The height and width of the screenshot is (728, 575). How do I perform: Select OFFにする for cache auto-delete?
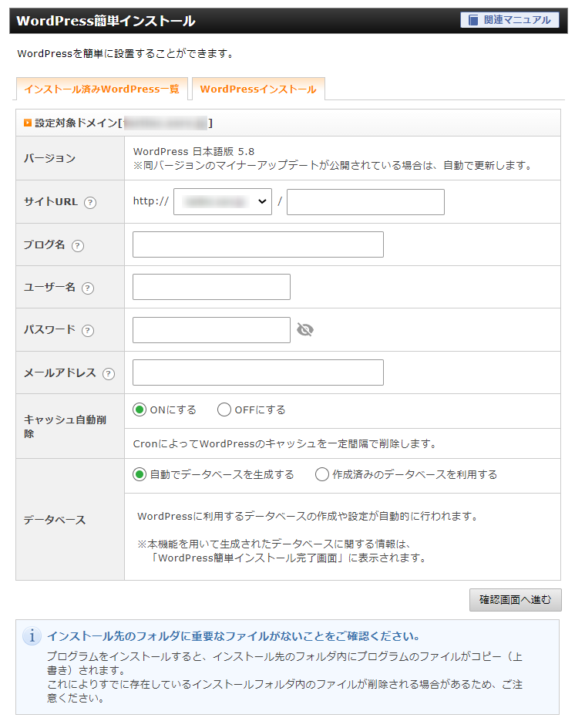(224, 410)
